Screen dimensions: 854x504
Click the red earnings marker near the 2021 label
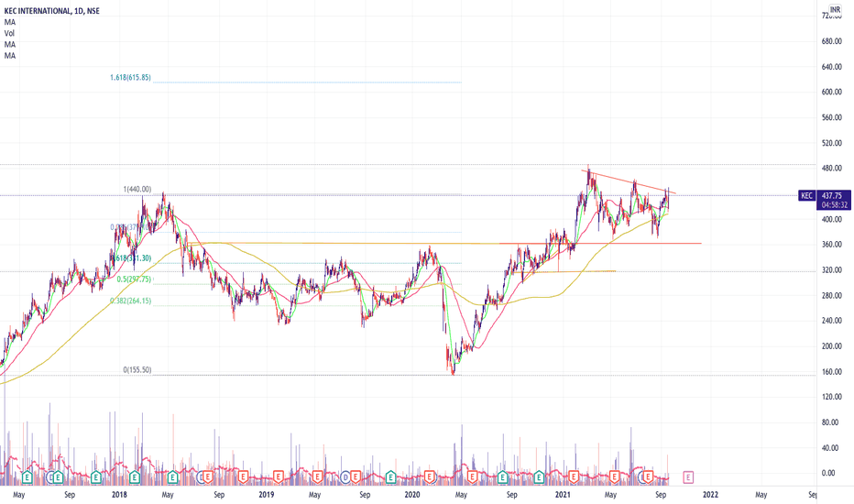(573, 477)
